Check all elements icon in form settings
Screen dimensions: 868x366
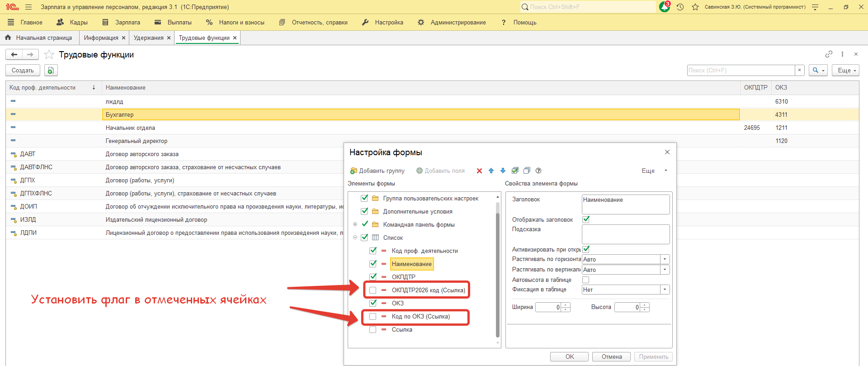point(515,171)
